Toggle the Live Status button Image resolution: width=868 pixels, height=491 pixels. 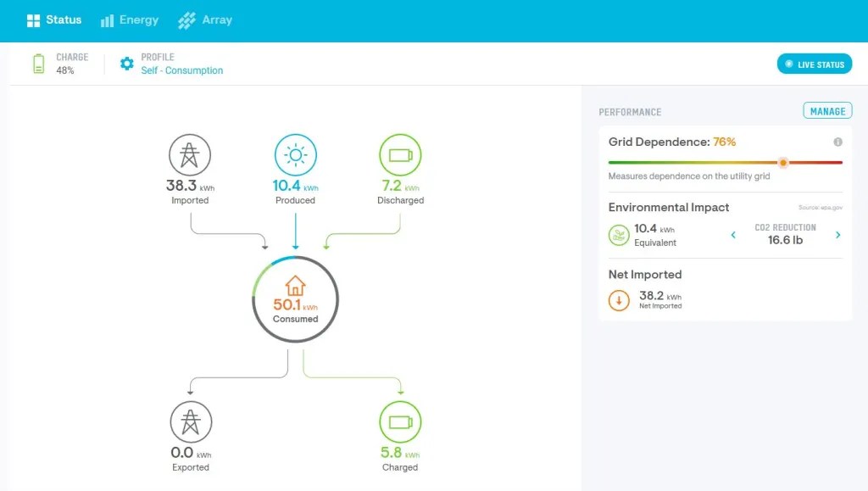click(815, 64)
